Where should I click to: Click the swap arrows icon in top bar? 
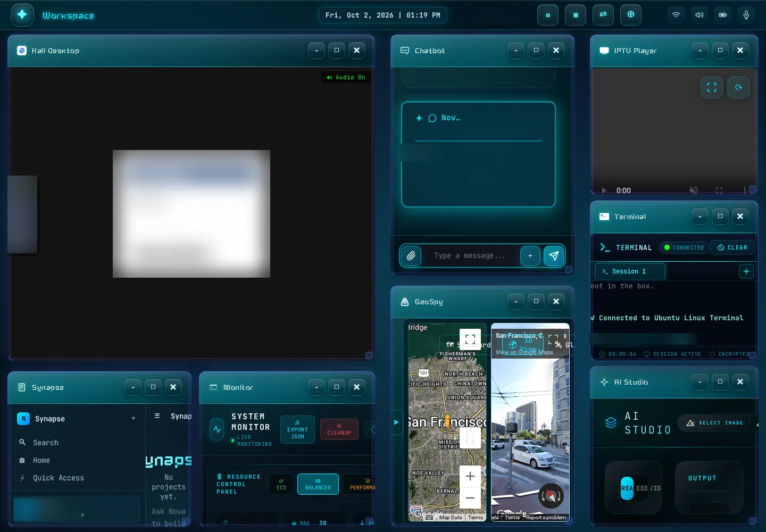(603, 15)
